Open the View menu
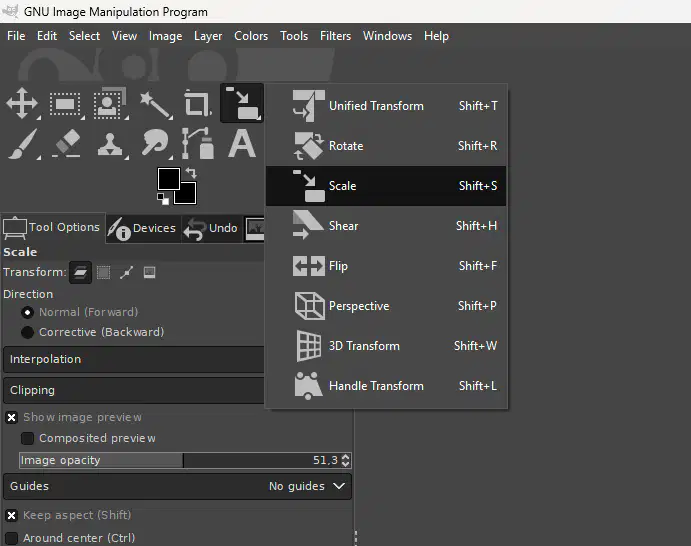 coord(124,36)
